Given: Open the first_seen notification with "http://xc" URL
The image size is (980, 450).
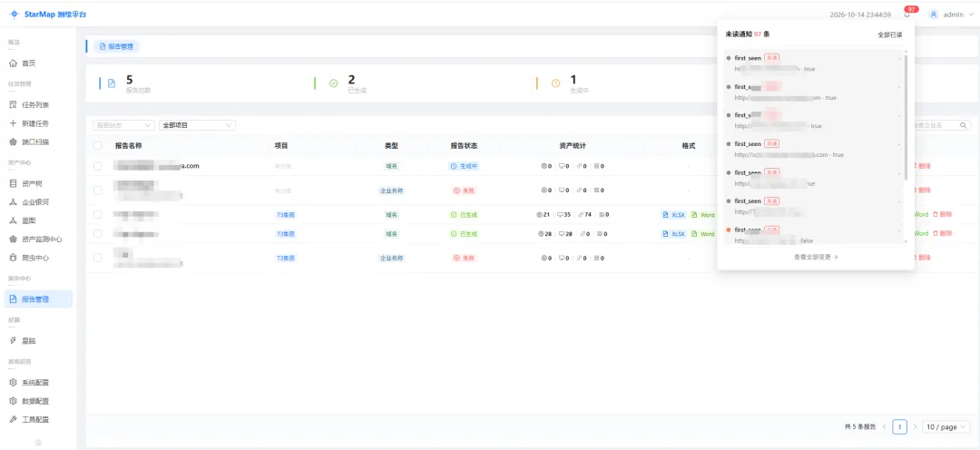Looking at the screenshot, I should 812,149.
